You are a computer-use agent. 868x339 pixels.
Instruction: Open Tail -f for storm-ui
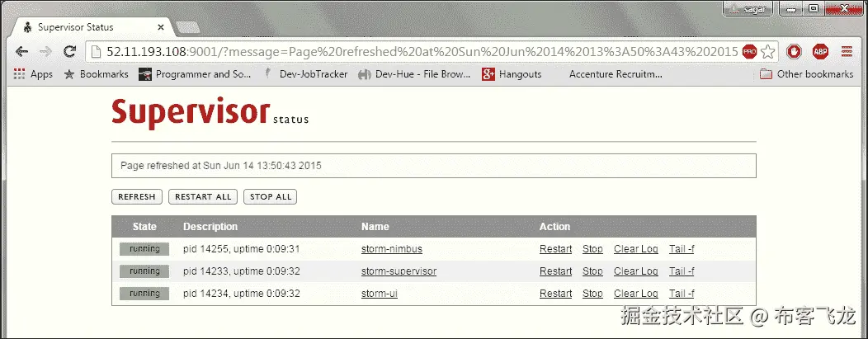click(x=682, y=294)
